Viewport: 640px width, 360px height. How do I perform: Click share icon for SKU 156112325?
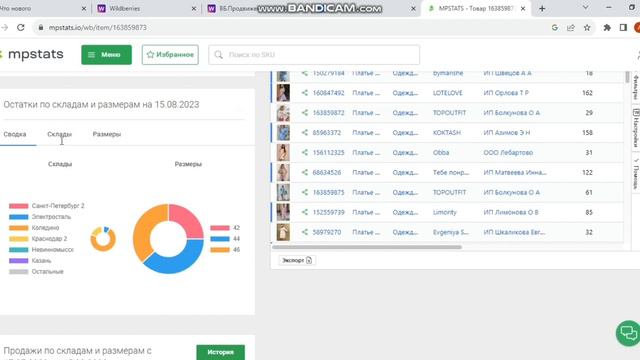(304, 152)
